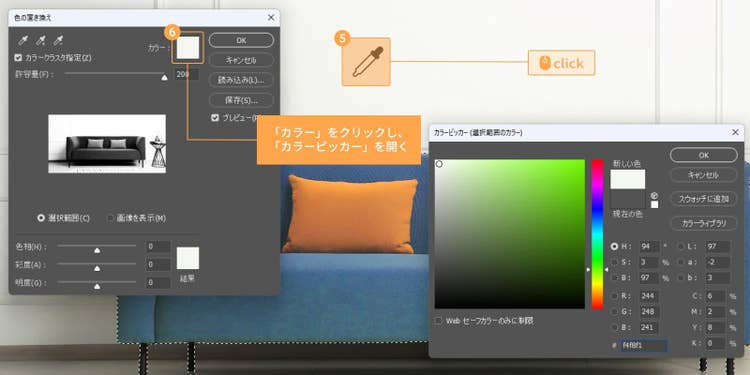
Task: Click キャンセル in the カラーピッカー dialog
Action: pos(704,175)
